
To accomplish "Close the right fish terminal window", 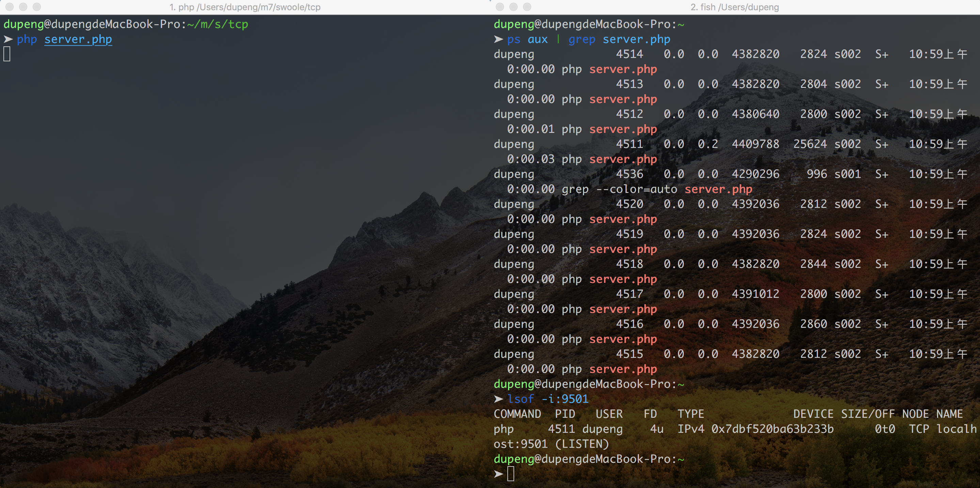I will (x=500, y=7).
